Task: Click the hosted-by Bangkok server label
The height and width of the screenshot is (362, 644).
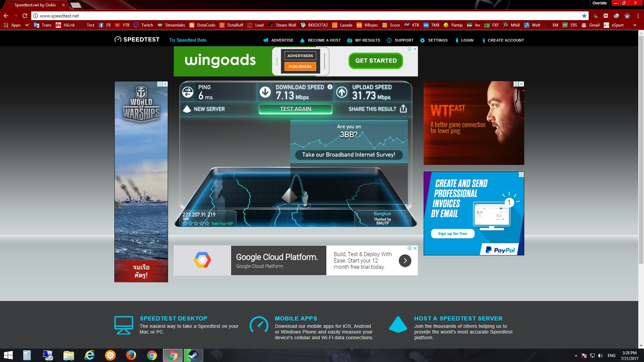Action: 382,218
